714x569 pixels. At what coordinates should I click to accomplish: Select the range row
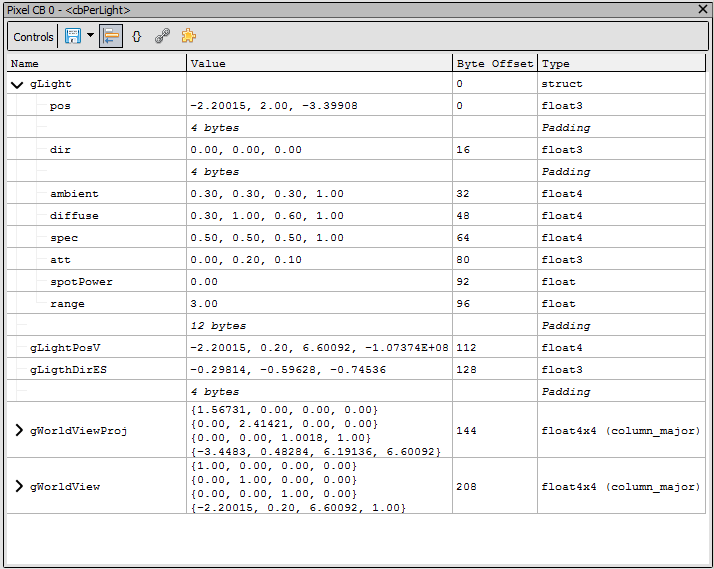coord(356,304)
